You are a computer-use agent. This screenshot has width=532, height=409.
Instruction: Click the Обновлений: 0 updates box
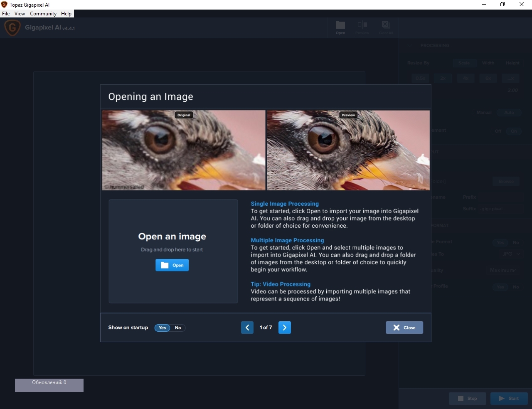click(49, 385)
